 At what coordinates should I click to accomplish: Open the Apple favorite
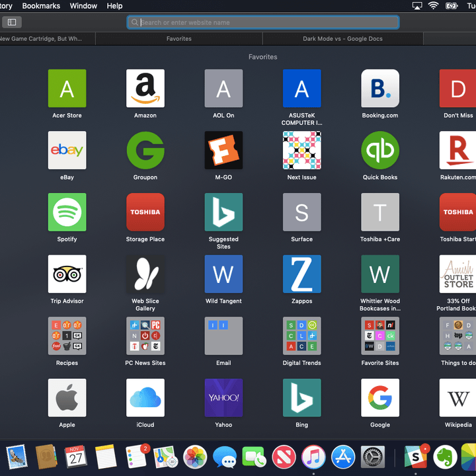pos(67,398)
